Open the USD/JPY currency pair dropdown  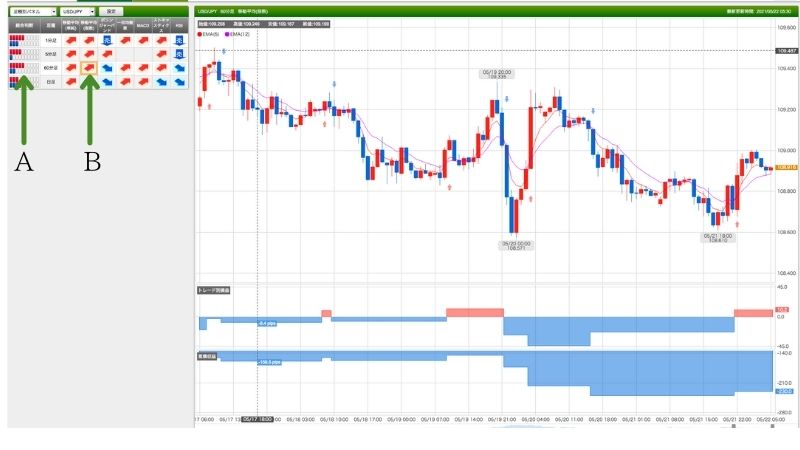80,11
